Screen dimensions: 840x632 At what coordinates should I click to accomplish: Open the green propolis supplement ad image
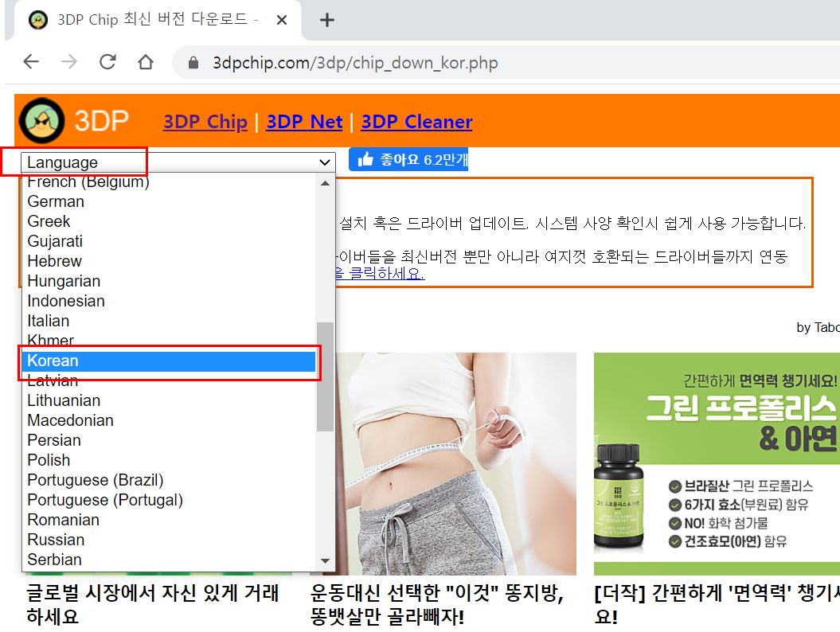[717, 464]
